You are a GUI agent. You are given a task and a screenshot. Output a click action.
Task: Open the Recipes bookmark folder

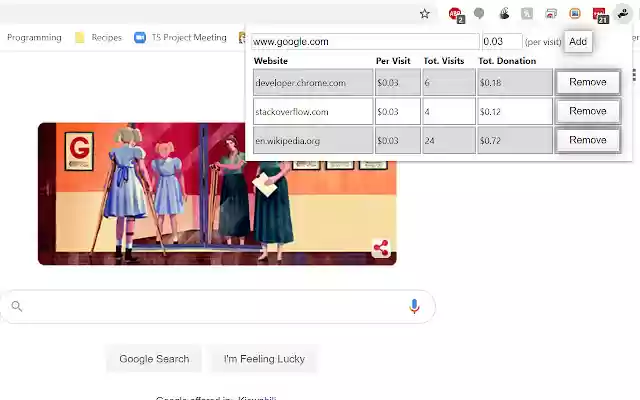[98, 38]
